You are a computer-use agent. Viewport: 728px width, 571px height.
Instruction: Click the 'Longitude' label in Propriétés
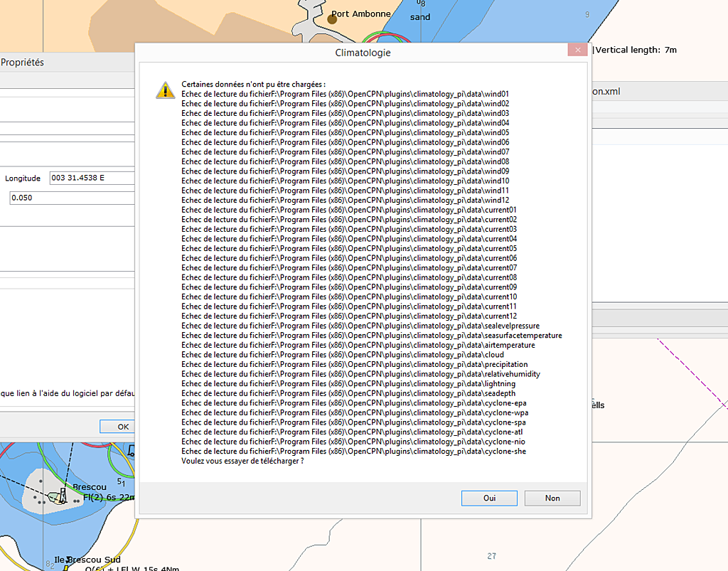point(23,178)
